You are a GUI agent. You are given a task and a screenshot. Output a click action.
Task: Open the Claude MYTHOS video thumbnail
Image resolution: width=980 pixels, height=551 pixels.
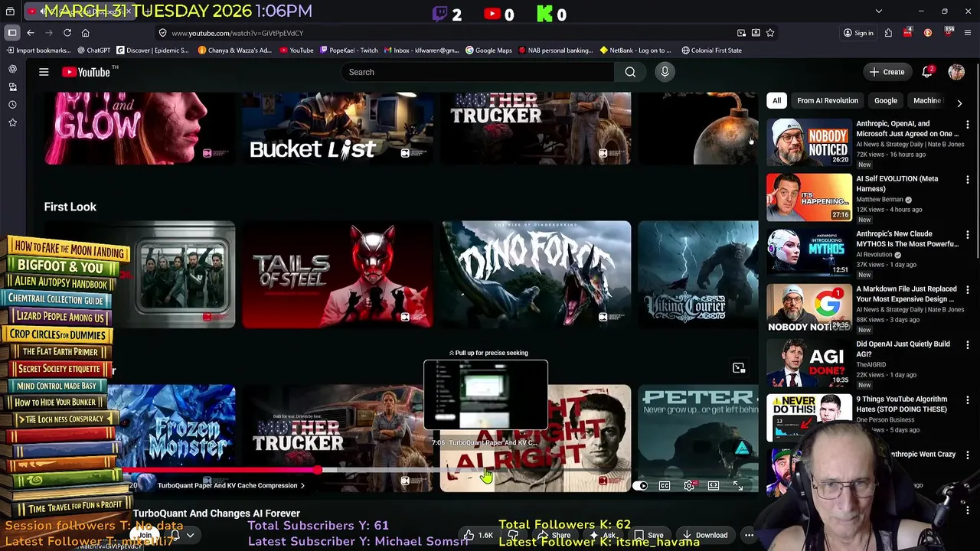point(809,252)
